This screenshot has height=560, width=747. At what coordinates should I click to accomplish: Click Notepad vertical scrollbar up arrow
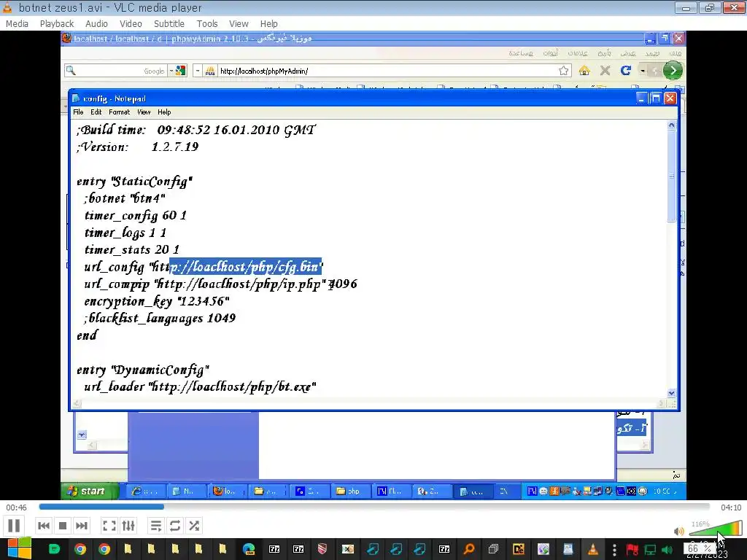(672, 125)
